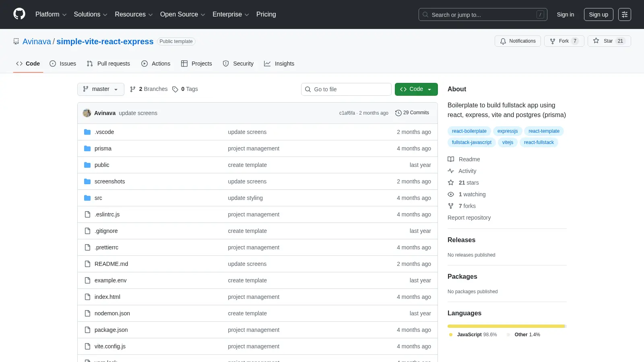Open the Avinava owner link
This screenshot has width=644, height=362.
[x=37, y=41]
